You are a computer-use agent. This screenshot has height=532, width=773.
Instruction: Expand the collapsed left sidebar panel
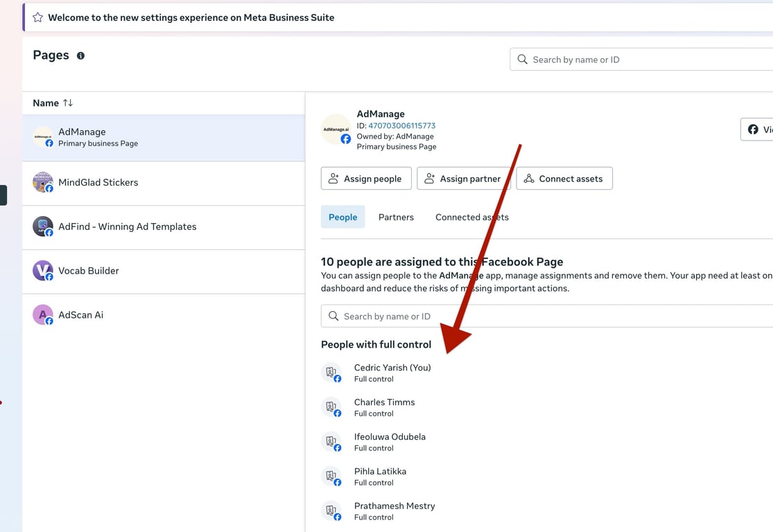[3, 195]
